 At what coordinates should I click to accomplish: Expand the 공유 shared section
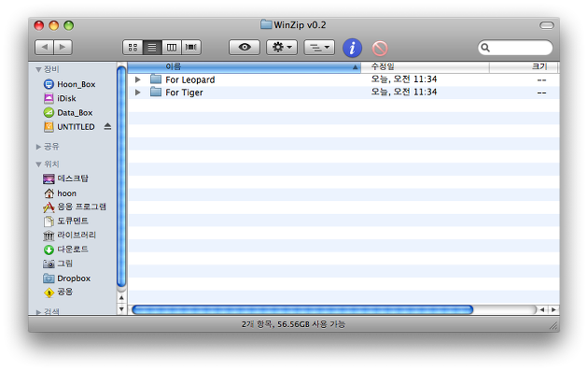click(x=38, y=147)
